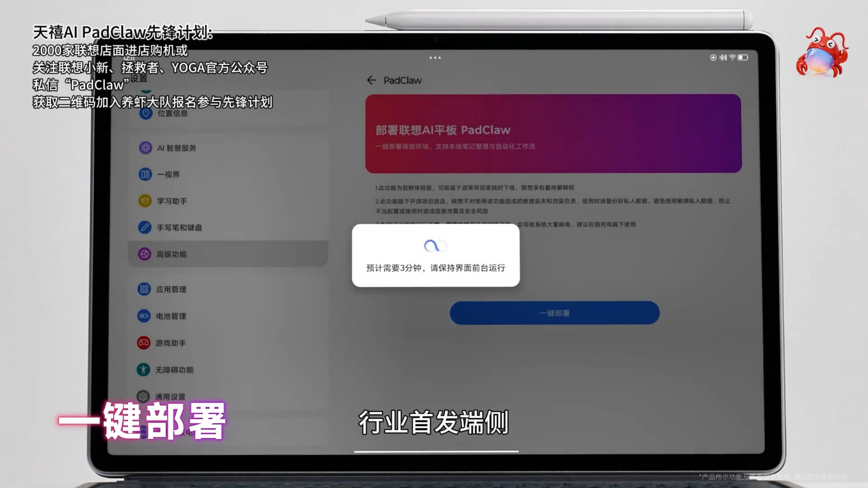Open the three-dot menu at top
The height and width of the screenshot is (488, 868).
coord(435,57)
